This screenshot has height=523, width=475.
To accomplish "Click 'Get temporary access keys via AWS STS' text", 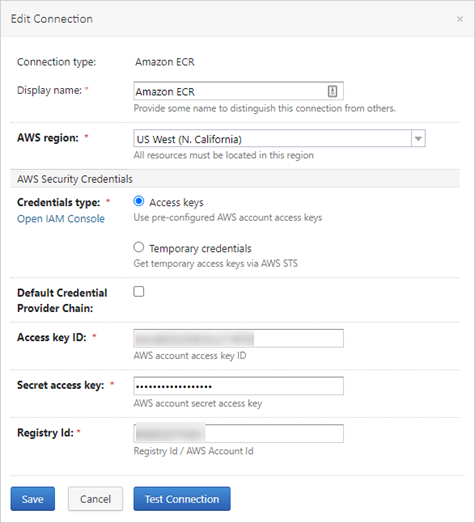I will tap(215, 264).
